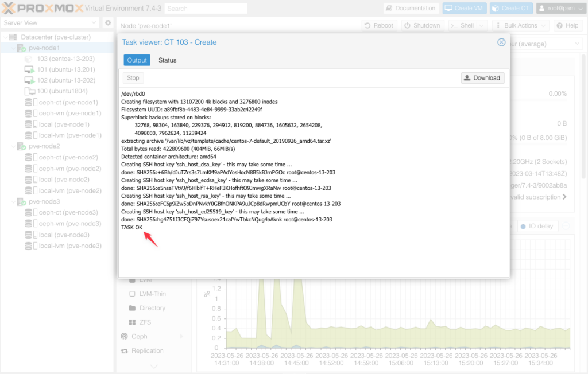The image size is (588, 374).
Task: Select VM 101 (ubuntu-13.201) icon
Action: (x=29, y=70)
